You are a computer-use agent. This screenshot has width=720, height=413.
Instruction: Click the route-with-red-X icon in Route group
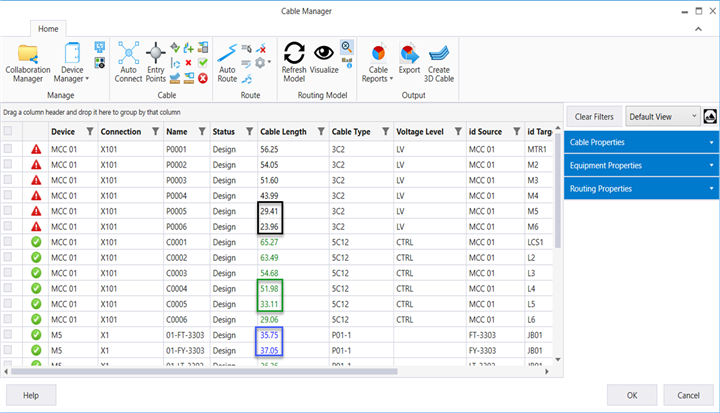pos(261,47)
